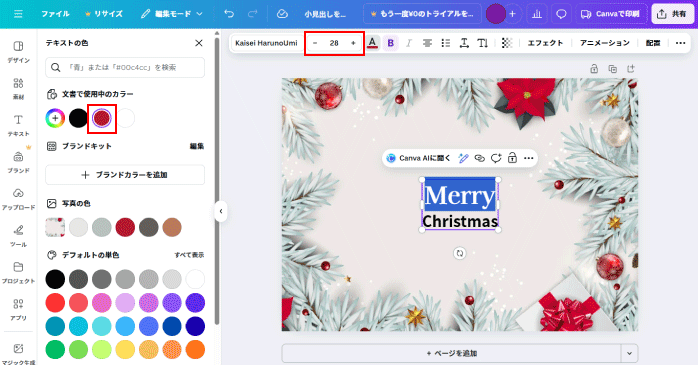This screenshot has width=698, height=365.
Task: Open the テキスト sidebar panel
Action: (x=18, y=125)
